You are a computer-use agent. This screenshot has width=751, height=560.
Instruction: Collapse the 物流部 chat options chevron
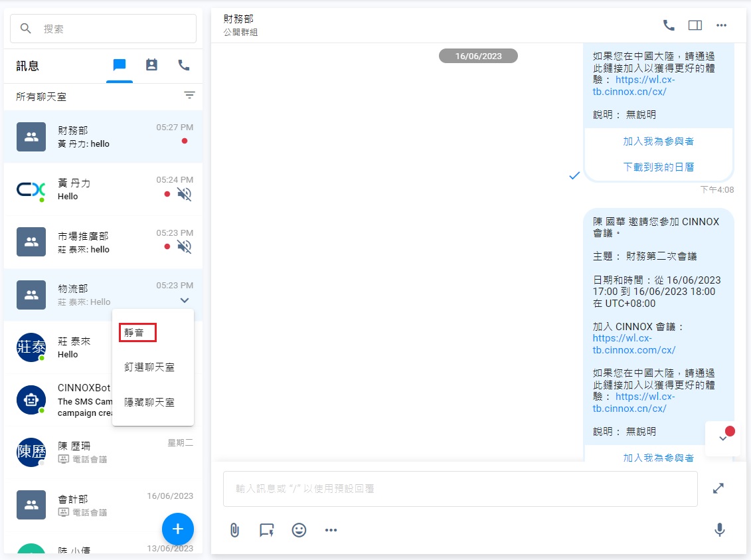pyautogui.click(x=184, y=300)
